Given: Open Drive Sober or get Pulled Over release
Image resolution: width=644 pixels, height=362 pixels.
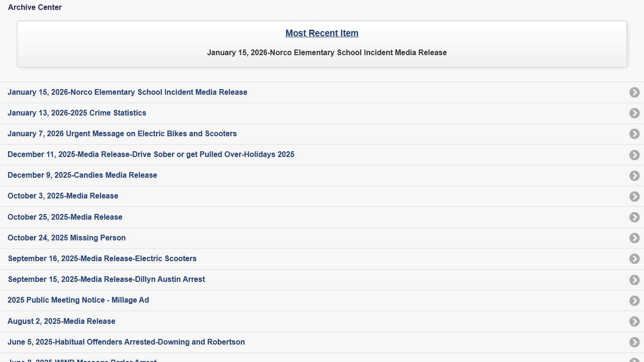Looking at the screenshot, I should coord(151,155).
